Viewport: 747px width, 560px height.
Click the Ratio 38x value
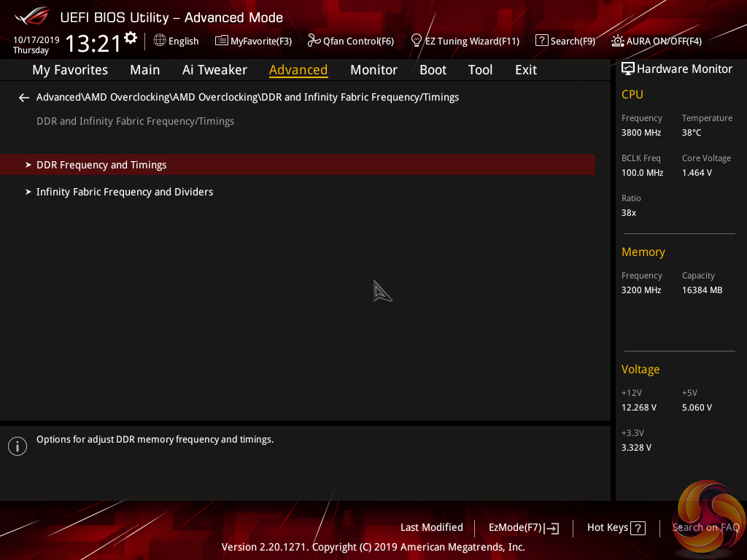(x=629, y=213)
